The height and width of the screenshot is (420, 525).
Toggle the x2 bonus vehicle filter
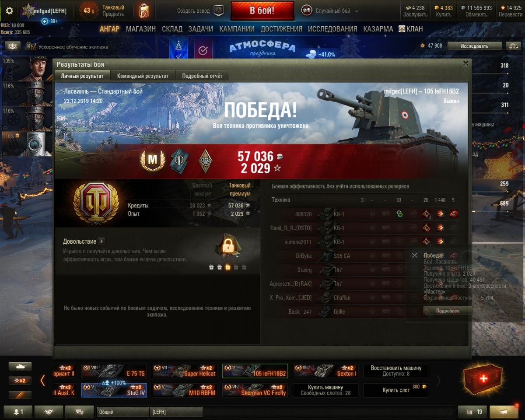(x=20, y=381)
